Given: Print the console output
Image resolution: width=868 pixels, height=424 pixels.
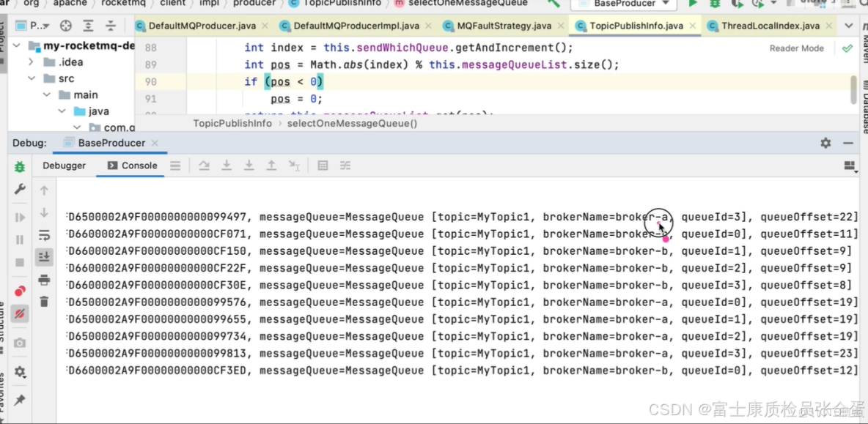Looking at the screenshot, I should pyautogui.click(x=44, y=280).
